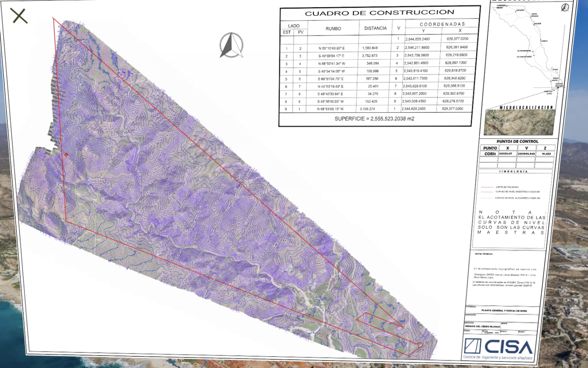Select the Rumbo column header
The image size is (588, 368).
click(x=333, y=29)
